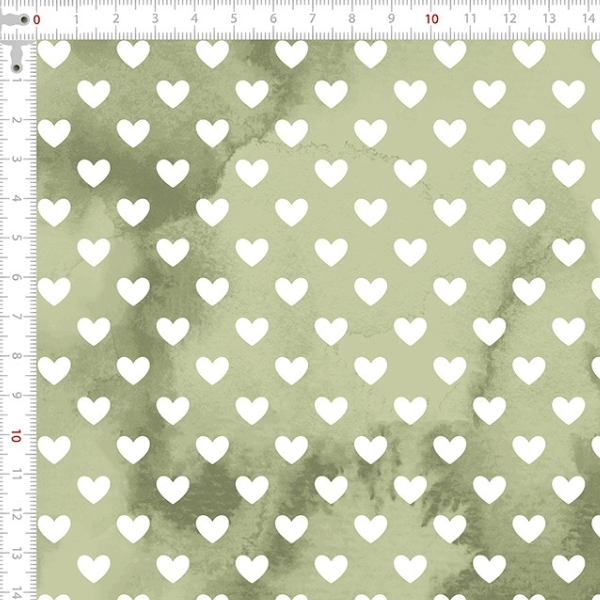Click the red 10 on the vertical ruler
600x600 pixels.
pos(16,436)
